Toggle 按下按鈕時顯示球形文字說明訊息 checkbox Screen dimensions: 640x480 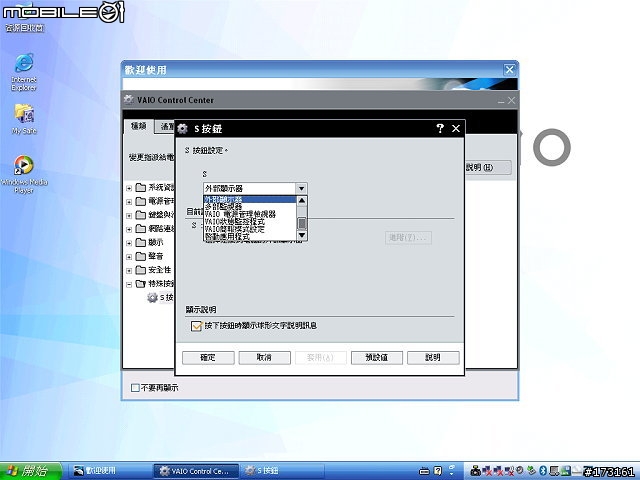(196, 326)
